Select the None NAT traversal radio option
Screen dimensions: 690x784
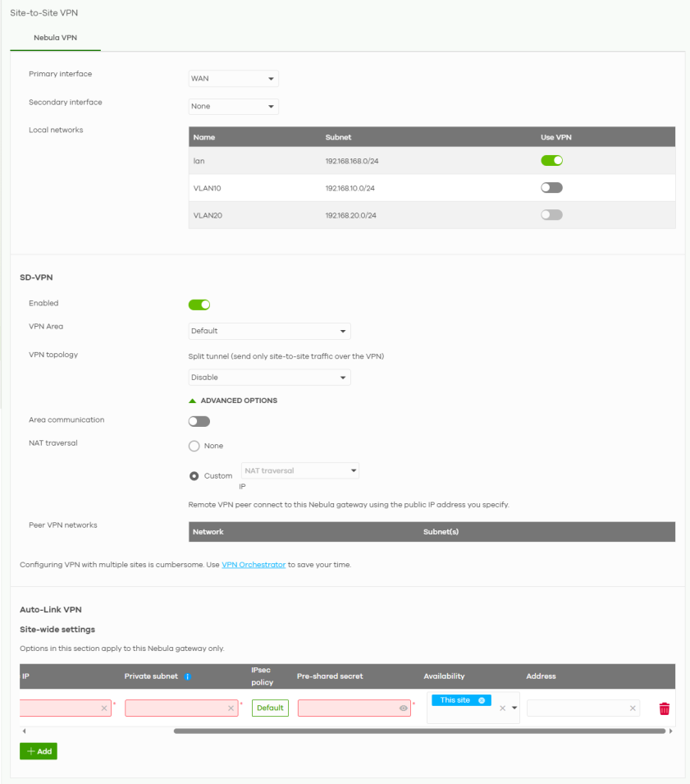tap(194, 446)
